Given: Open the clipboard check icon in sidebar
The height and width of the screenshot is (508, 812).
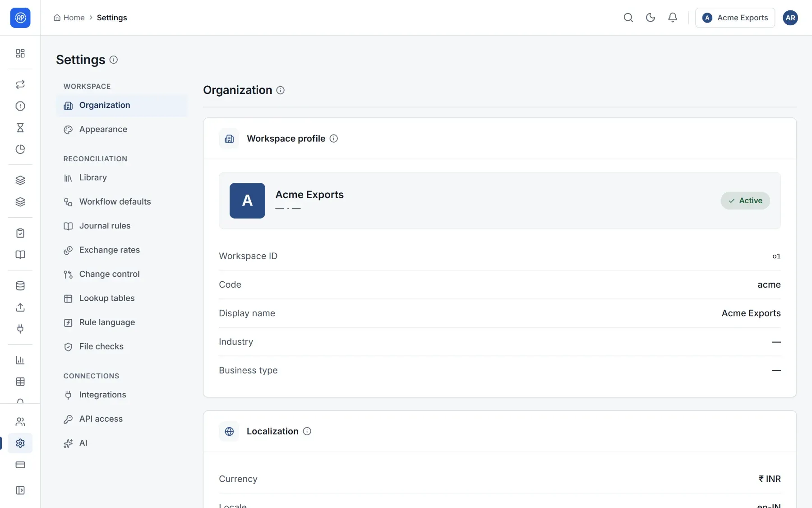Looking at the screenshot, I should [20, 233].
